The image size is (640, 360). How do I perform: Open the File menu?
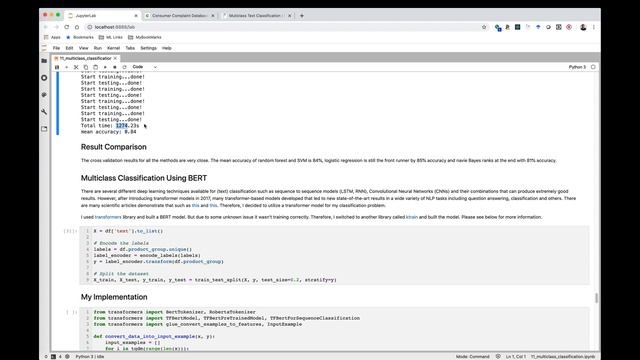click(x=56, y=48)
